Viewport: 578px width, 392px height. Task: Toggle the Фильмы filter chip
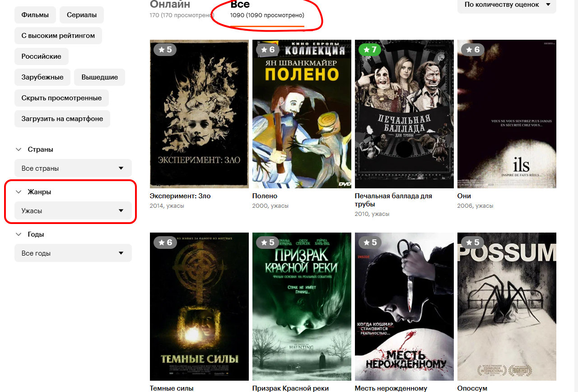35,15
